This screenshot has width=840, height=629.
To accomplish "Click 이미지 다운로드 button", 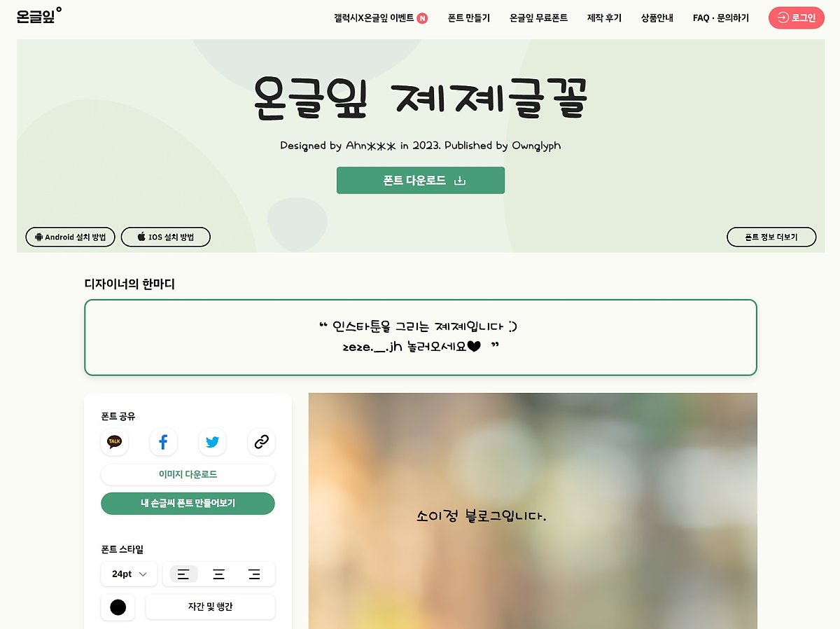I will [x=188, y=474].
